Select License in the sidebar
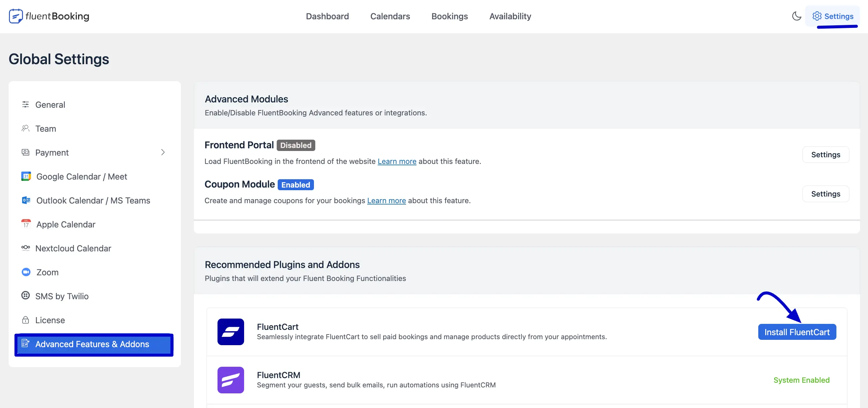The height and width of the screenshot is (408, 868). click(94, 320)
